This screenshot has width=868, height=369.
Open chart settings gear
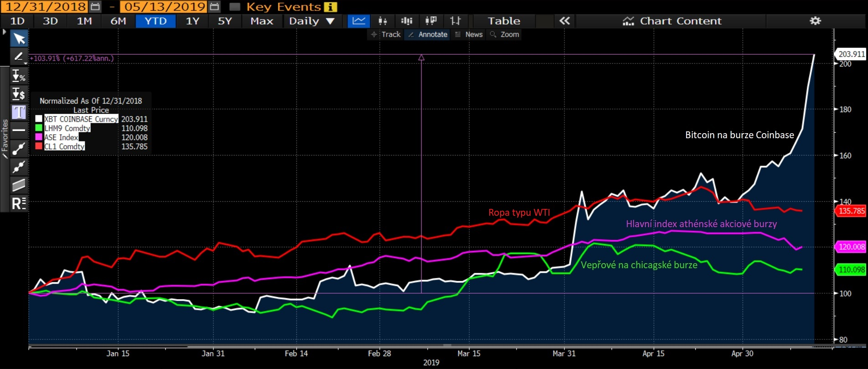tap(815, 21)
